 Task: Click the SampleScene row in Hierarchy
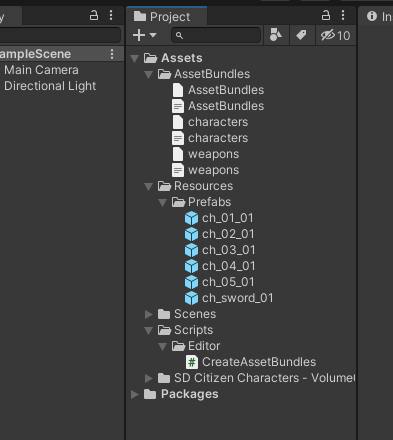[x=62, y=54]
